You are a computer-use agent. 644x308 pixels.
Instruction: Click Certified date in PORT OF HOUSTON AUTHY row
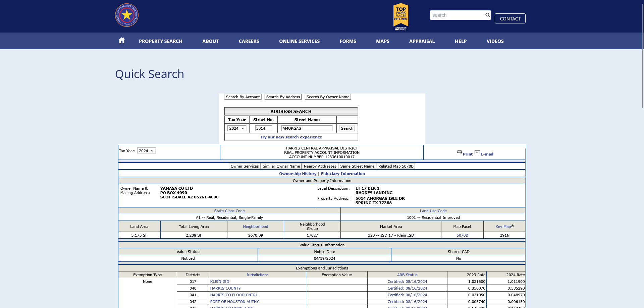click(x=407, y=302)
